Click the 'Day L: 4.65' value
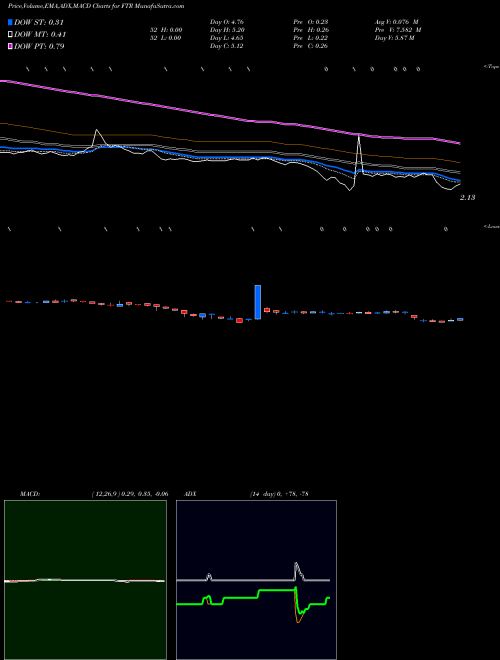This screenshot has width=500, height=660. click(x=227, y=38)
